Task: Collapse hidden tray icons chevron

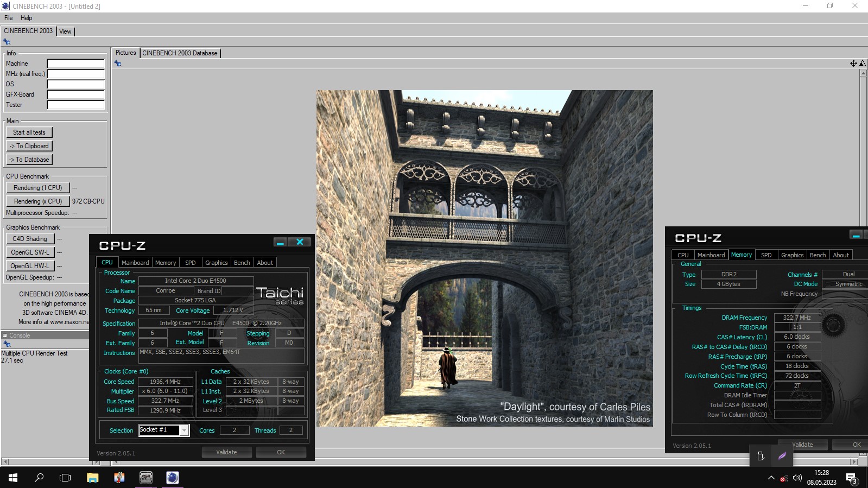Action: point(771,478)
